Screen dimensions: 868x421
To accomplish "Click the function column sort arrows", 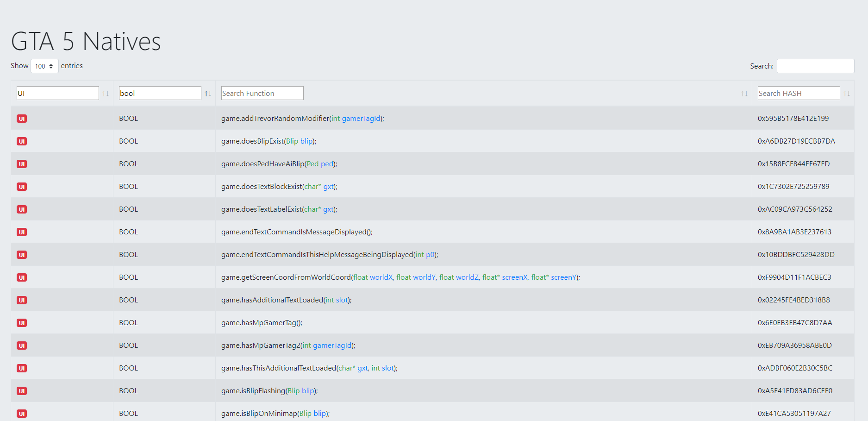I will (x=744, y=93).
